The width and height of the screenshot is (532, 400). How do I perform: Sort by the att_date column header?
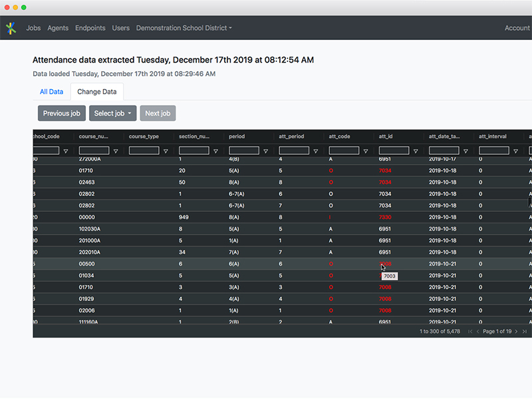444,136
